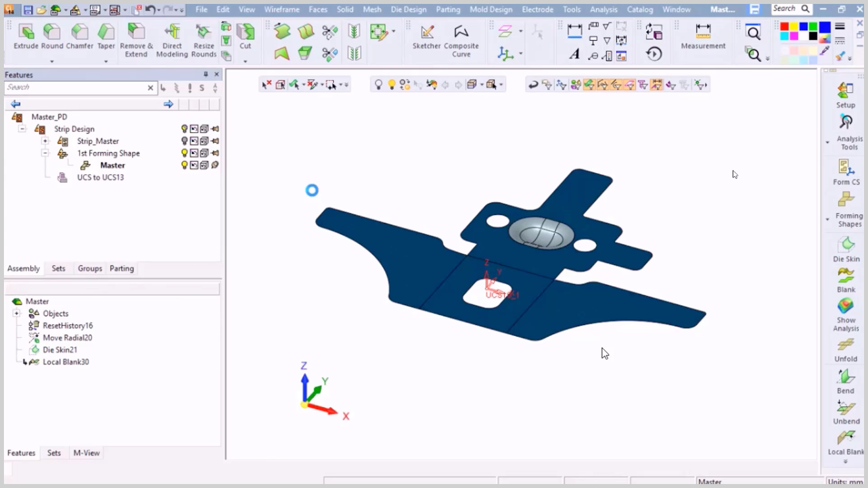Start the Resize Rounds tool
This screenshot has width=868, height=488.
click(x=204, y=41)
